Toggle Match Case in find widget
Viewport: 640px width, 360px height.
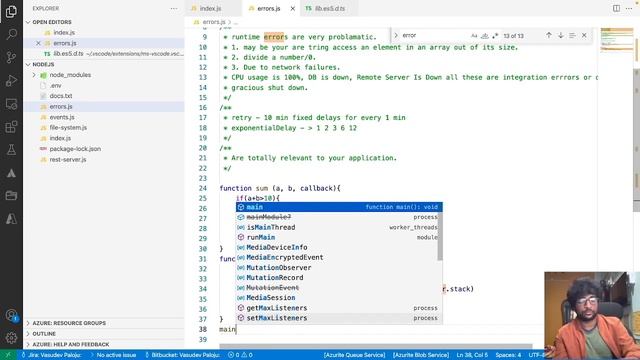pos(474,36)
